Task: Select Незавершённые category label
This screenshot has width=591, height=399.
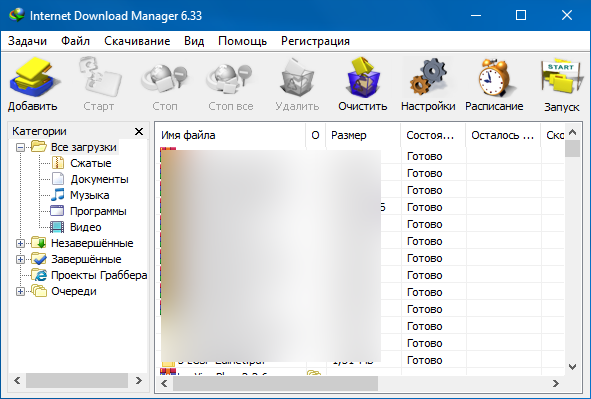Action: 92,243
